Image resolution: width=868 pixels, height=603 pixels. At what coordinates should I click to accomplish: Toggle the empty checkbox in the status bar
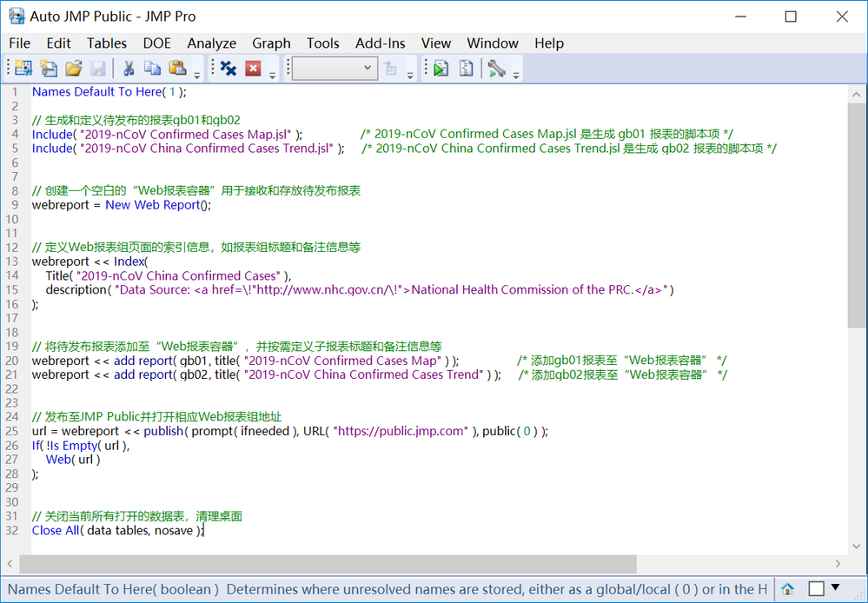(816, 588)
